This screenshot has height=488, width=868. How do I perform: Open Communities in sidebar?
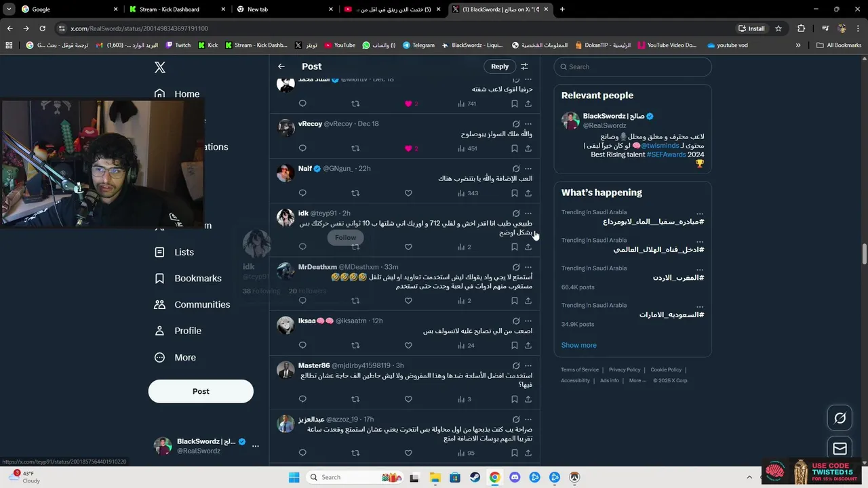tap(192, 304)
